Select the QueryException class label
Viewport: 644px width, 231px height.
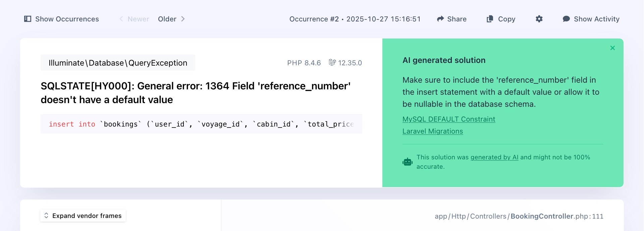[x=118, y=63]
